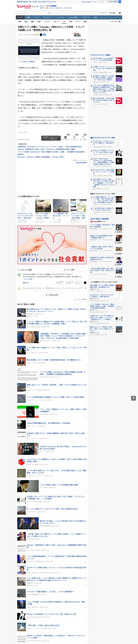Screen dimensions: 138x644
Task: Click the ログイン link
Action: (42, 8)
